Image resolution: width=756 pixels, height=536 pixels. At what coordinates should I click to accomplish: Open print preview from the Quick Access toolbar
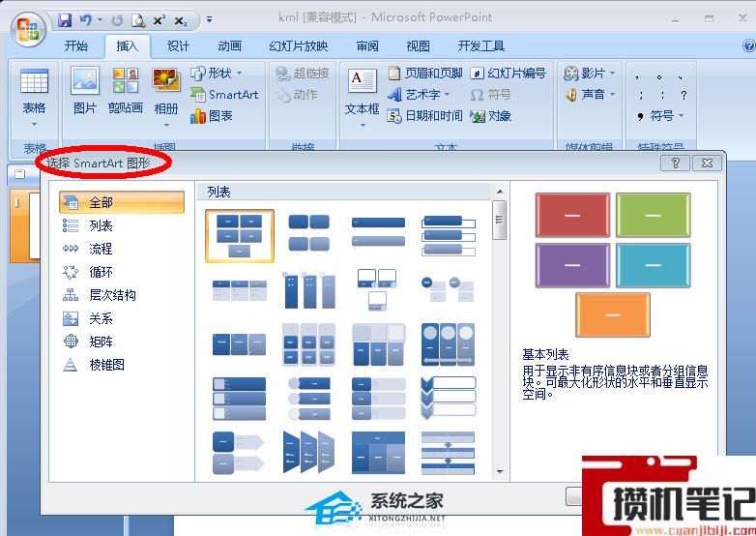click(138, 20)
